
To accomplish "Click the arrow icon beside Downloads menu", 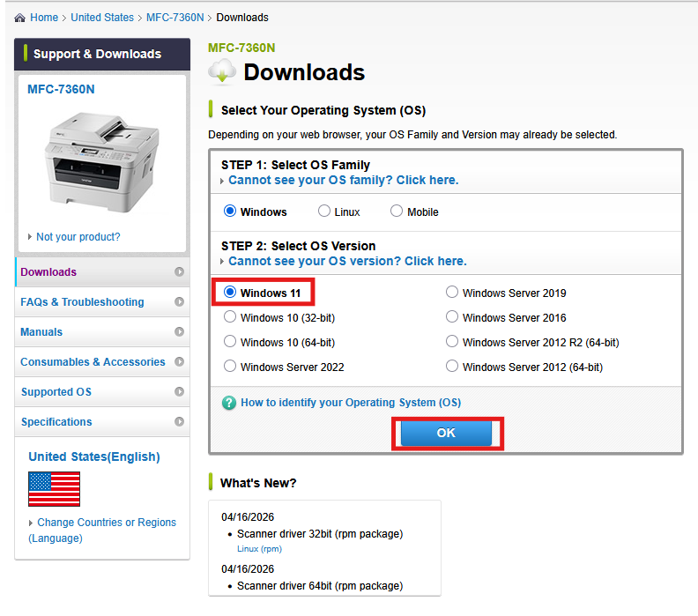I will (180, 272).
